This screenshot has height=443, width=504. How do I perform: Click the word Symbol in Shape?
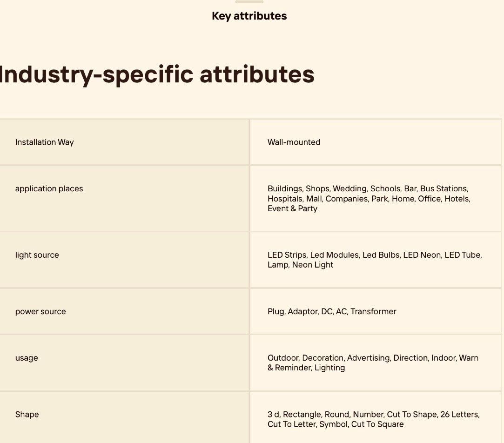tap(333, 424)
